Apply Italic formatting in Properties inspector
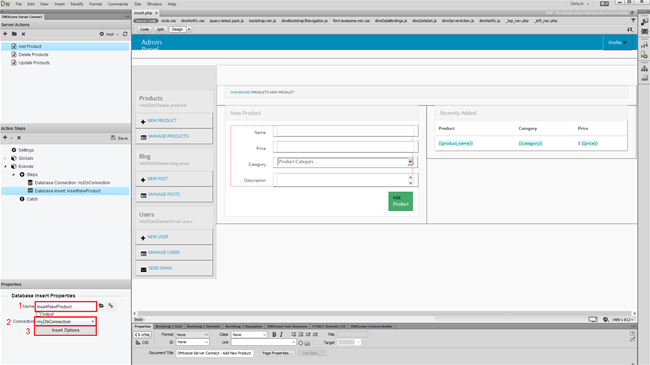 click(281, 334)
